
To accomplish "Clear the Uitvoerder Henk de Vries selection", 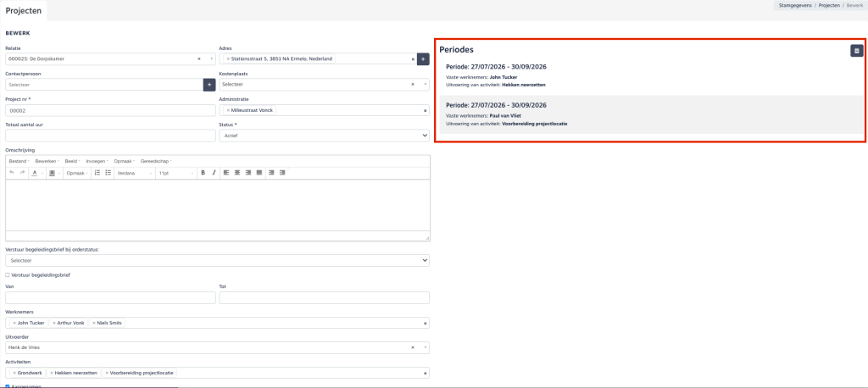I will (x=413, y=347).
